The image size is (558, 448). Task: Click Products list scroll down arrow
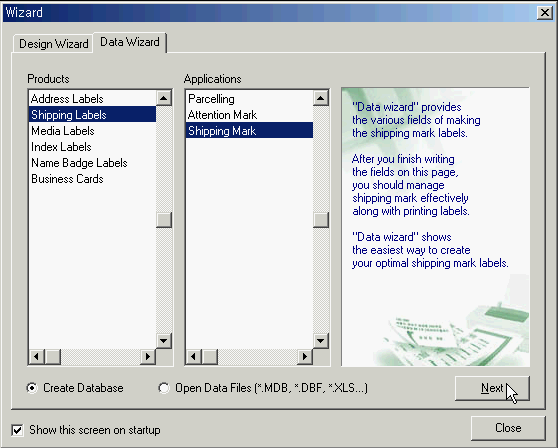click(164, 341)
